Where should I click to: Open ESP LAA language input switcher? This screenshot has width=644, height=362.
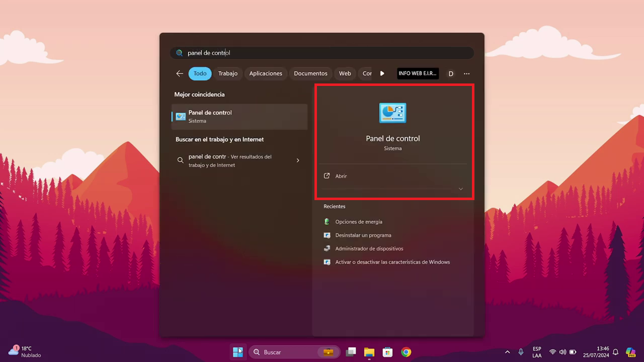(537, 352)
